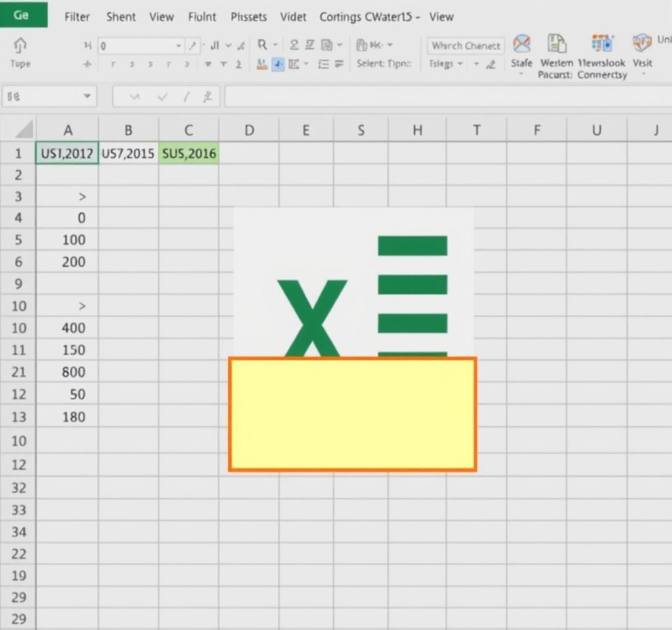Select the cell containing 800
The width and height of the screenshot is (672, 630).
point(68,371)
